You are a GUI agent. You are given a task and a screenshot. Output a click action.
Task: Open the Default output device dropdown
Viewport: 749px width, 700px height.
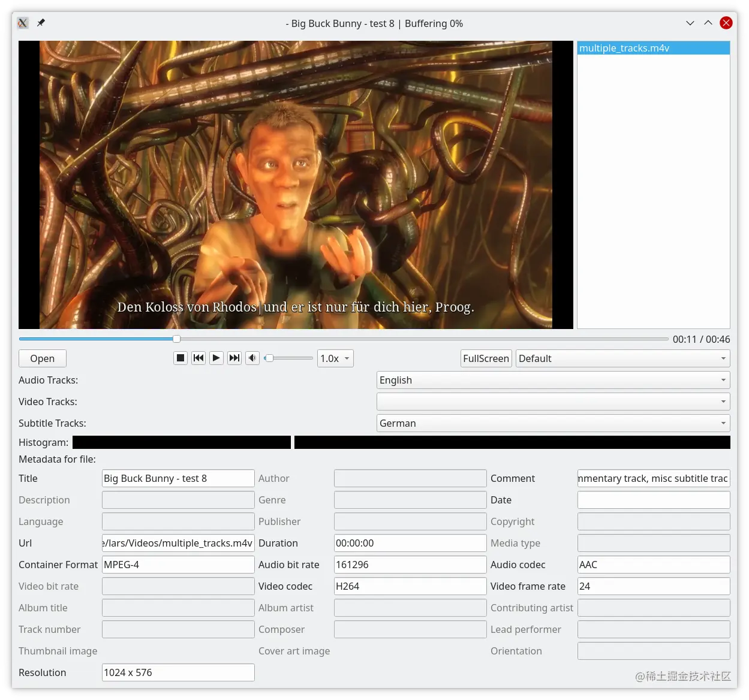[x=622, y=358]
